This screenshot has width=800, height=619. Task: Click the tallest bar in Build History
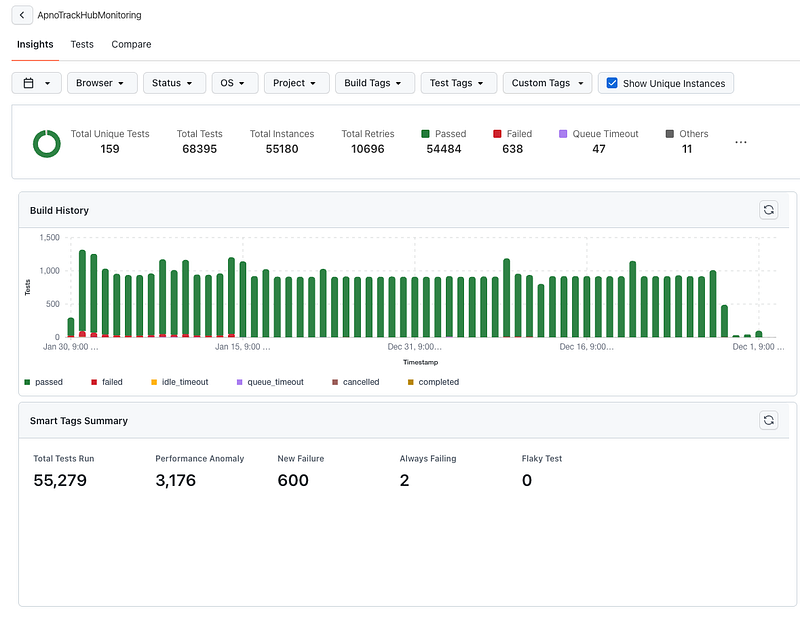coord(82,293)
